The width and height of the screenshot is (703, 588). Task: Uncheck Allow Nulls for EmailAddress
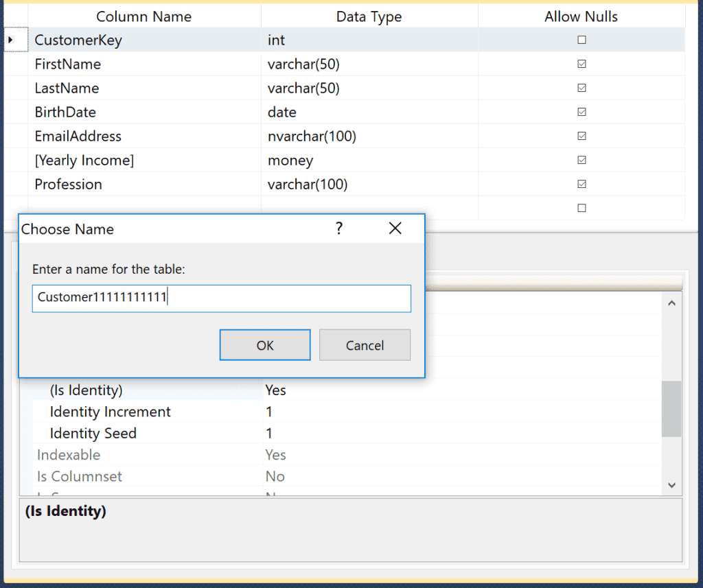(581, 136)
